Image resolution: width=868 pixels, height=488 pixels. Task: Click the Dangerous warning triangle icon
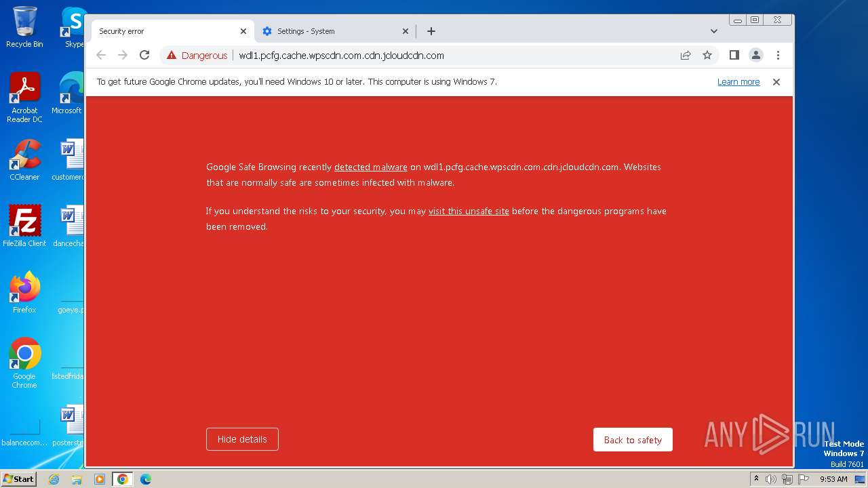click(172, 56)
